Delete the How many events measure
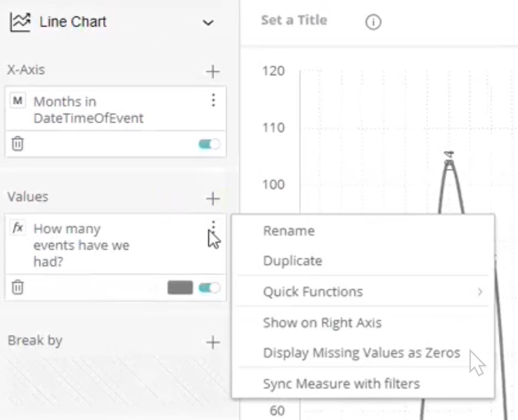518x420 pixels. [18, 287]
